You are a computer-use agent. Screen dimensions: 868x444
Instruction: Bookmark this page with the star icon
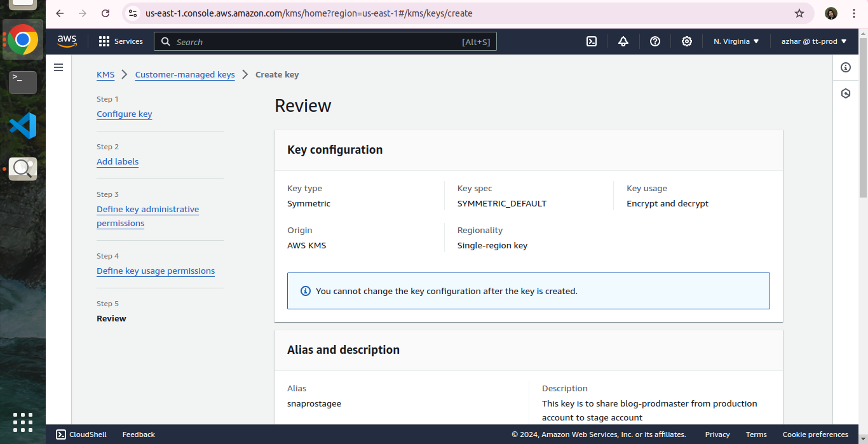point(799,13)
